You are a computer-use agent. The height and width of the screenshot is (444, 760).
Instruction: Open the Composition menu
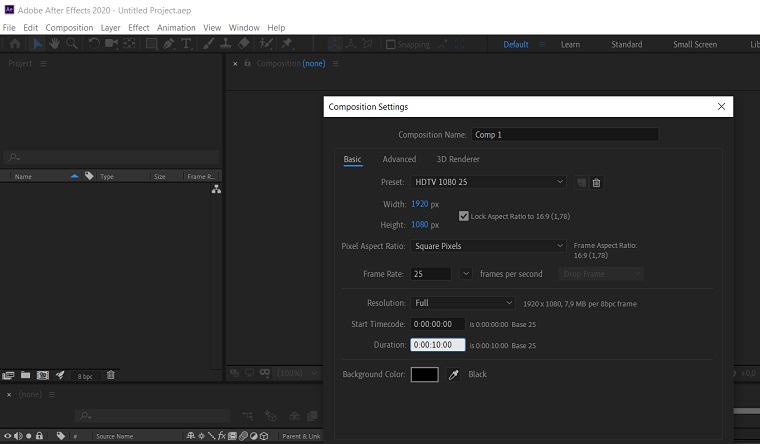[x=69, y=28]
